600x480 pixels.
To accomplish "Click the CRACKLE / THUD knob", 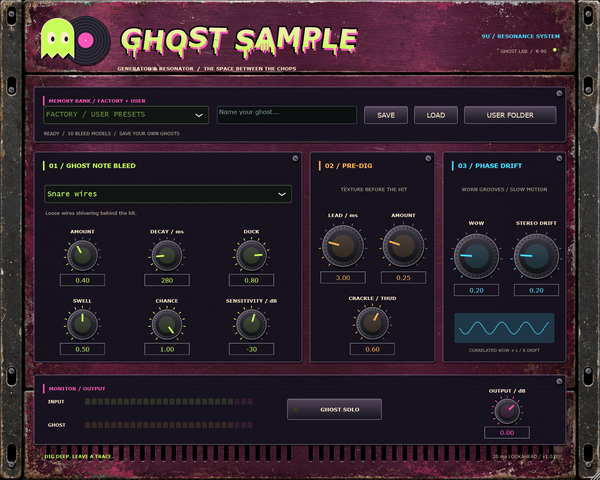I will (x=372, y=323).
